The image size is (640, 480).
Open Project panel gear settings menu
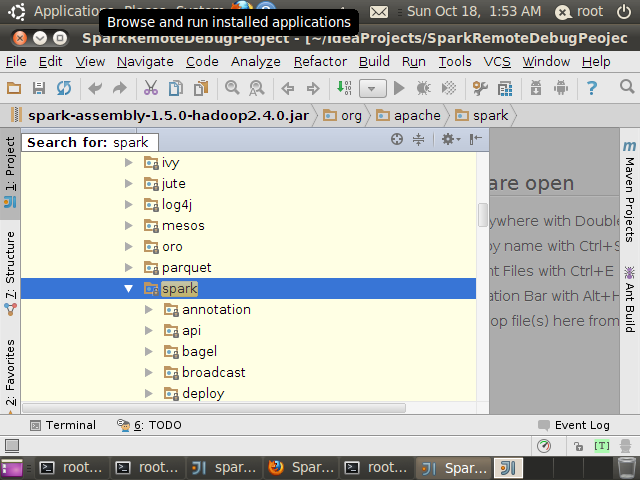(x=451, y=139)
